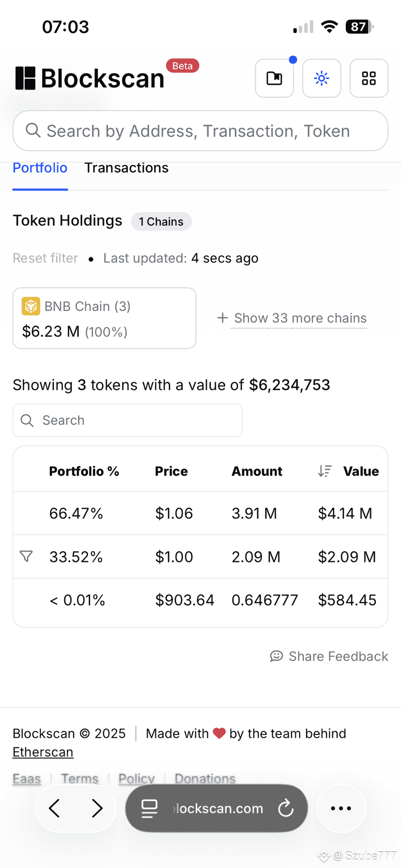This screenshot has height=868, width=401.
Task: Select the $1.00 price cell
Action: click(174, 557)
